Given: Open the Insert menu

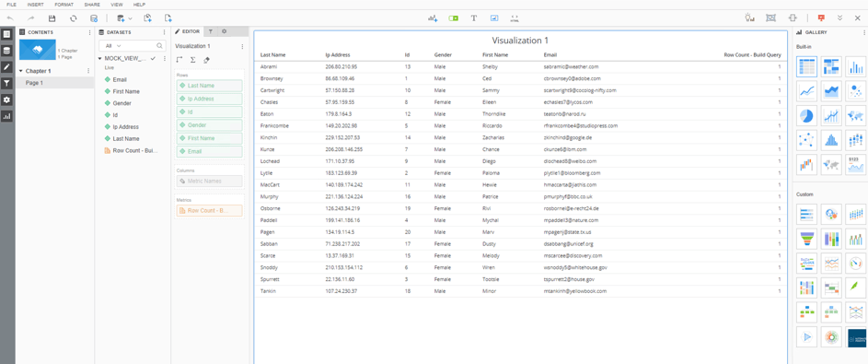Looking at the screenshot, I should click(x=35, y=5).
